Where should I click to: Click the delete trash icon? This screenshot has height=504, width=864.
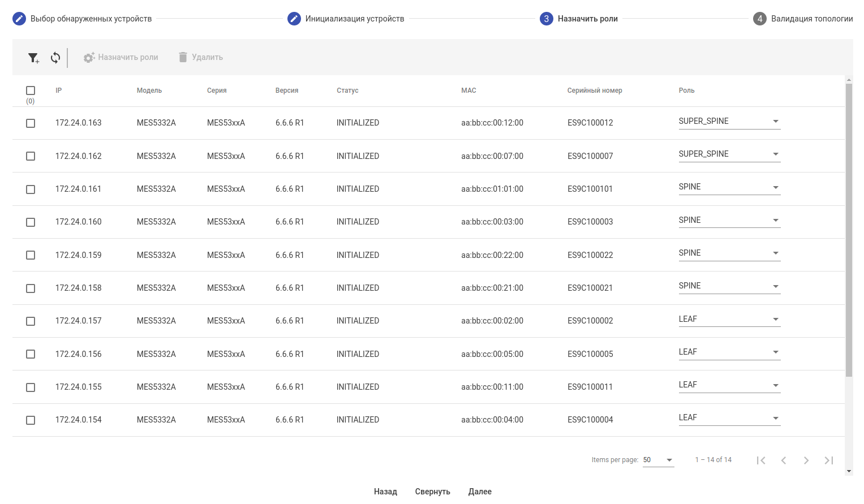coord(183,57)
